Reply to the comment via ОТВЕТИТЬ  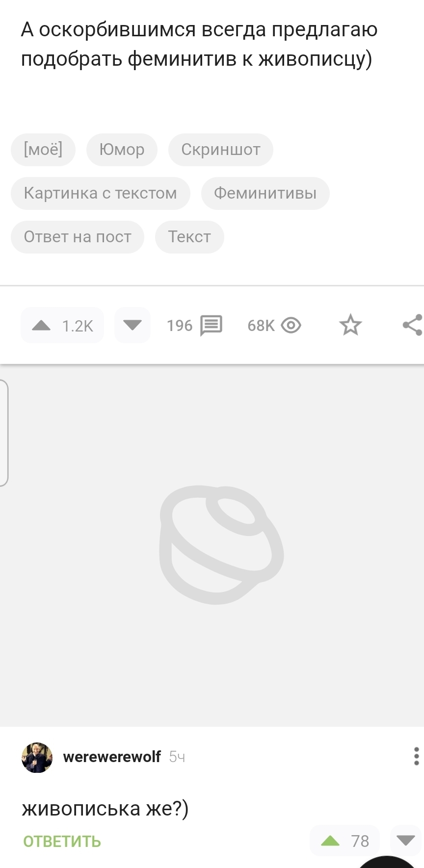click(x=62, y=842)
